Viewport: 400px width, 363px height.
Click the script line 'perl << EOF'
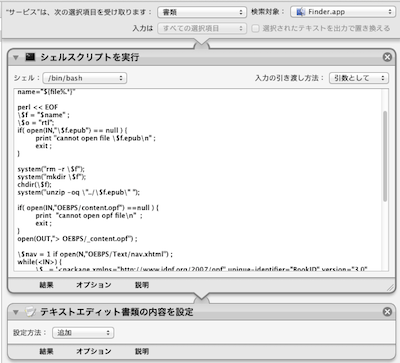tap(38, 107)
